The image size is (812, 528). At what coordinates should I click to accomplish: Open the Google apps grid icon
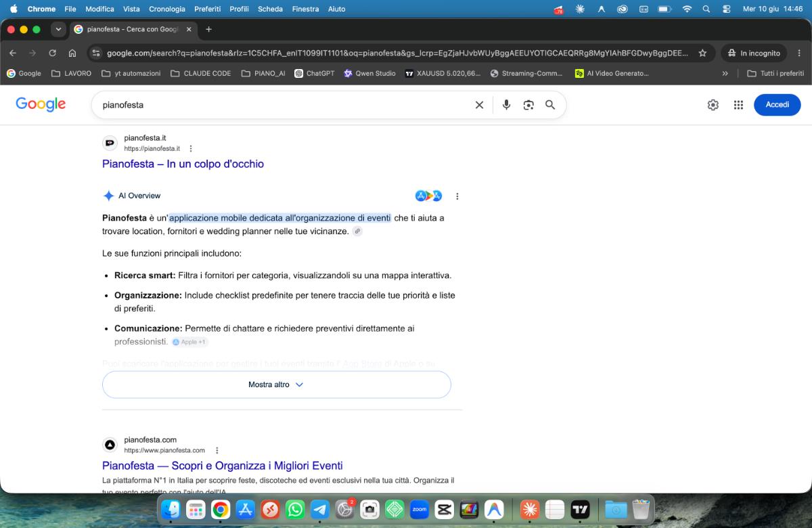coord(738,105)
